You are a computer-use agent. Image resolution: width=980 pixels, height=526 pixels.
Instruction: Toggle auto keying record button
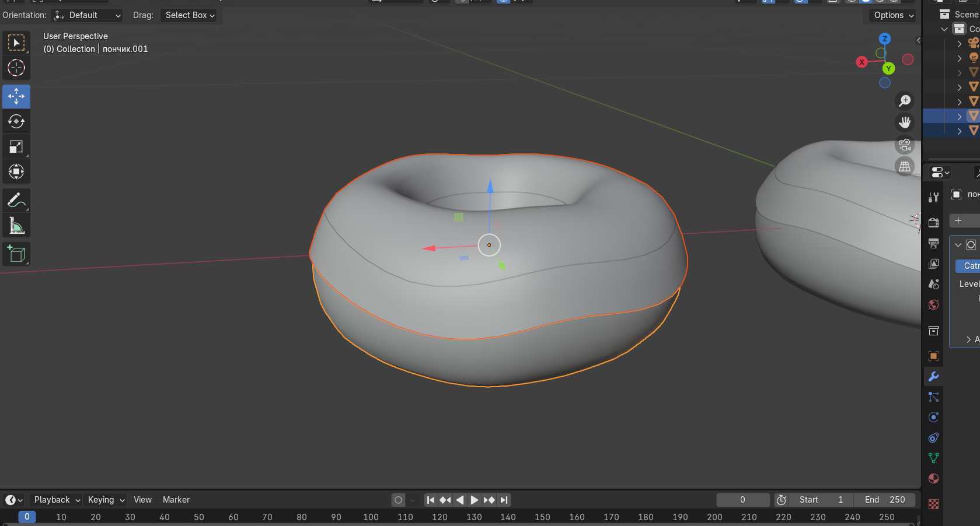coord(399,500)
